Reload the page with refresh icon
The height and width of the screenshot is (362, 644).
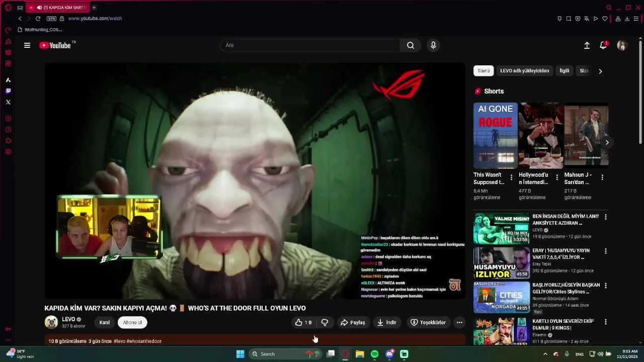pos(38,19)
